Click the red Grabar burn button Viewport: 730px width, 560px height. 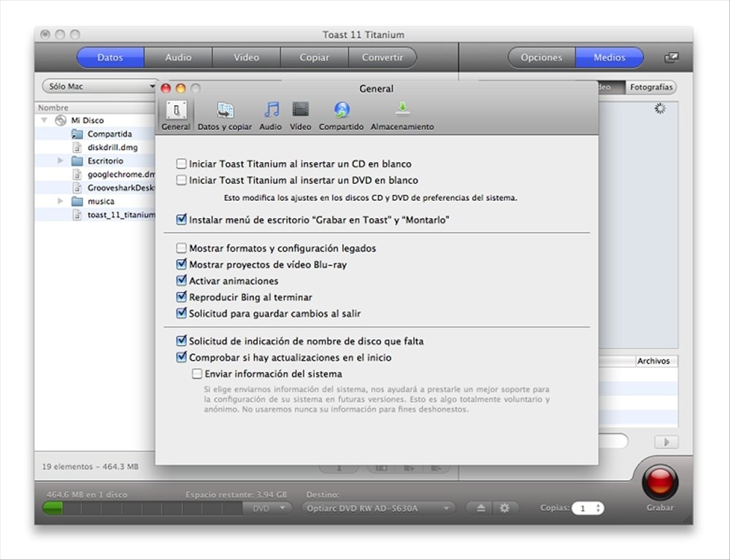[x=660, y=482]
